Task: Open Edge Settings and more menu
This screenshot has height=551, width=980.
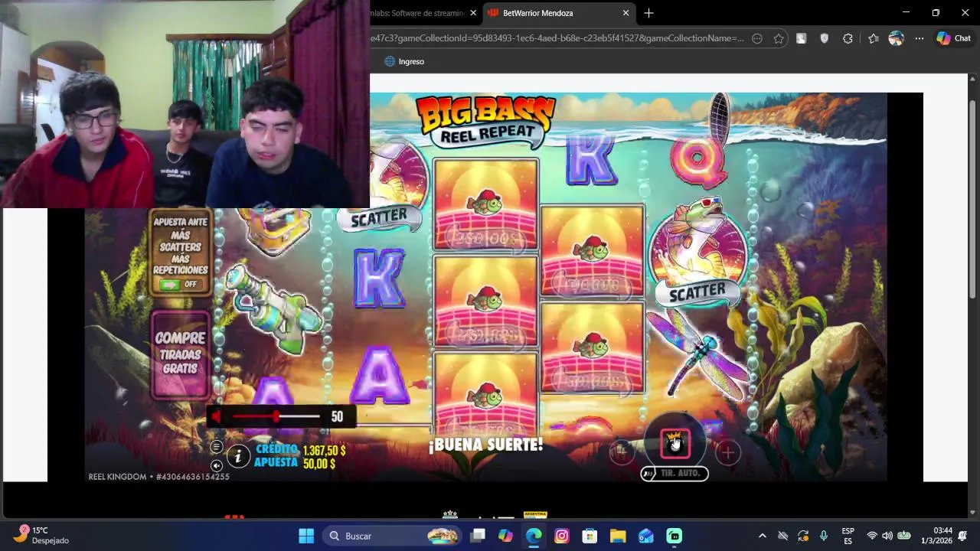Action: click(919, 38)
